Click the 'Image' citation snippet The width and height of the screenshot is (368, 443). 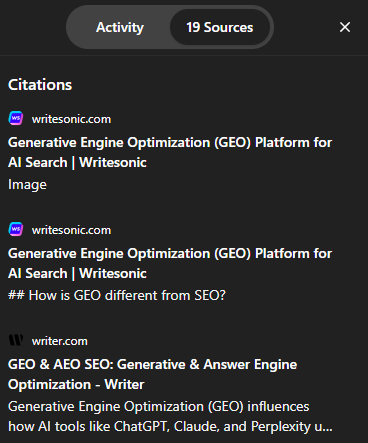tap(27, 185)
